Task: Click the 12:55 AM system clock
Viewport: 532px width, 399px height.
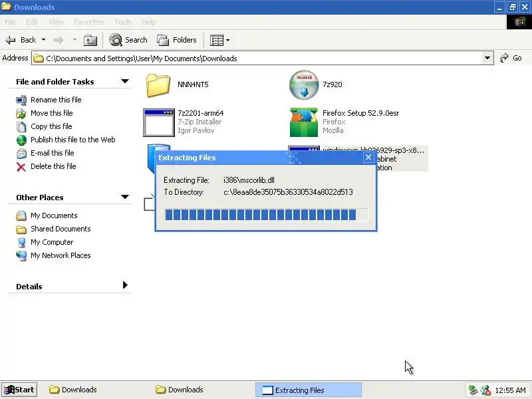Action: coord(510,390)
